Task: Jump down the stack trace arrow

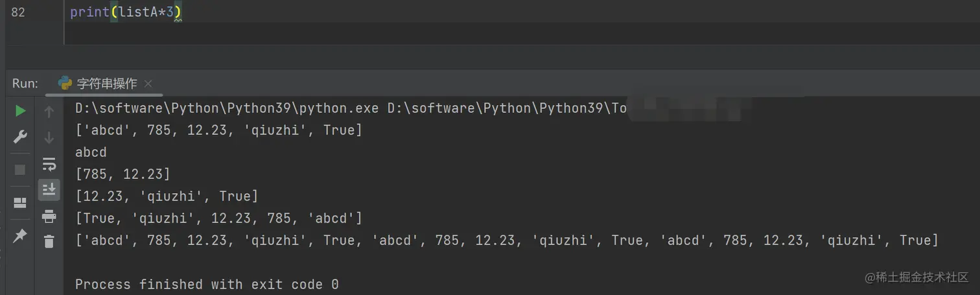Action: click(x=49, y=137)
